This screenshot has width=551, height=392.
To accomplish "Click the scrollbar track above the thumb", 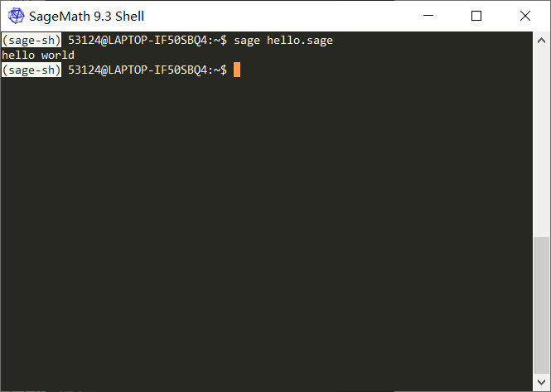I will pos(542,143).
